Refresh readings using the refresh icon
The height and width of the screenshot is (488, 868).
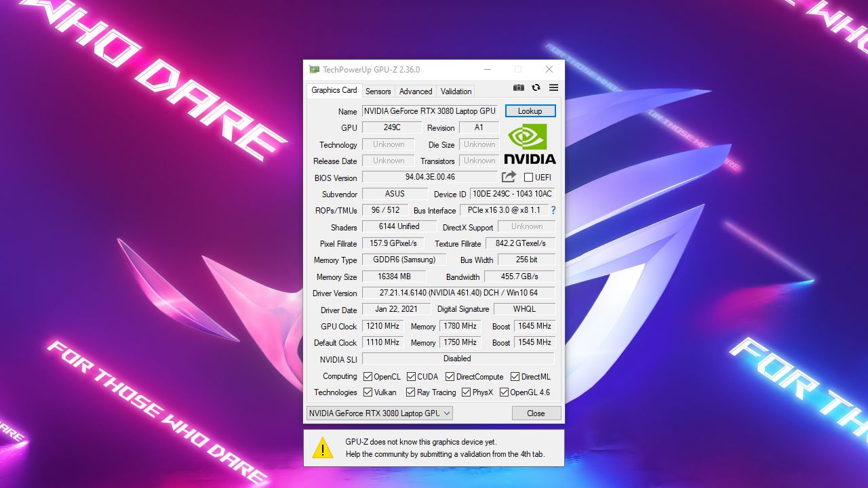click(x=535, y=87)
